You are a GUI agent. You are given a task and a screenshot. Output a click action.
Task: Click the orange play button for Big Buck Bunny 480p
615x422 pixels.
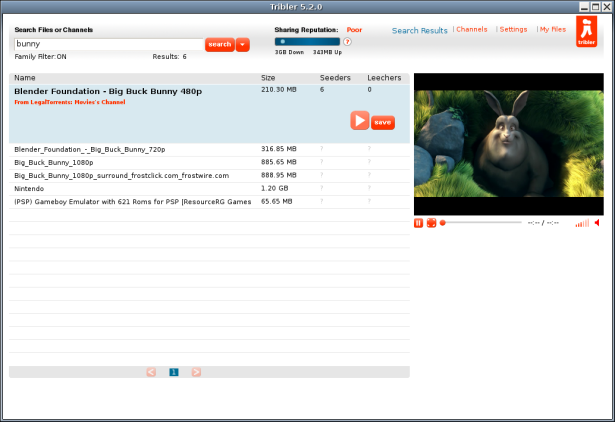[x=359, y=120]
